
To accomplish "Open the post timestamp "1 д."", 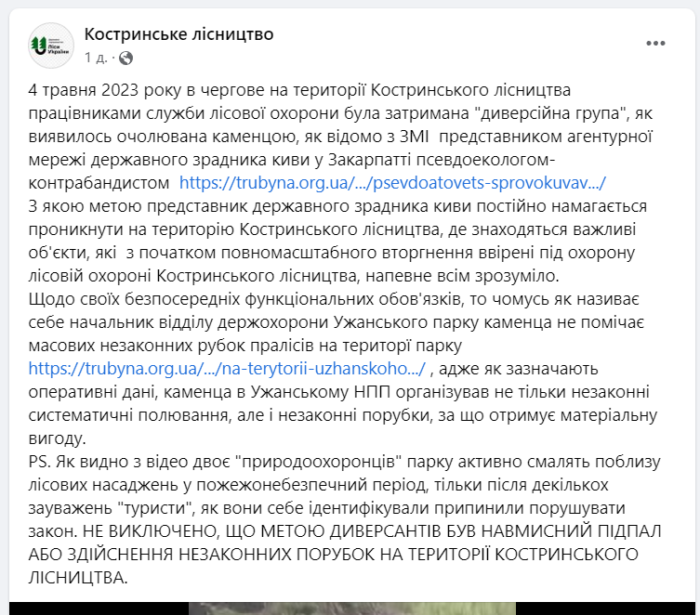I will click(96, 58).
